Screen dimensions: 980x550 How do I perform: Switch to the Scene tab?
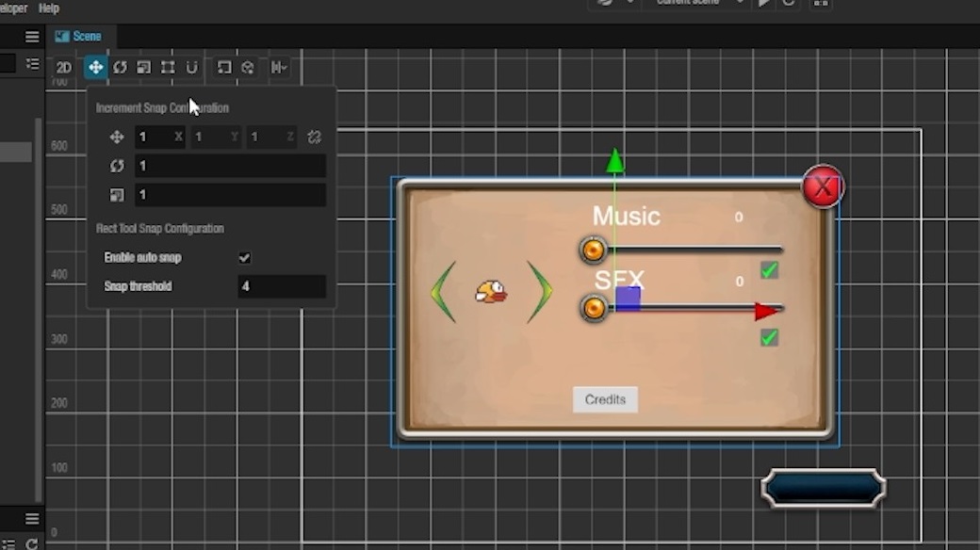point(80,37)
